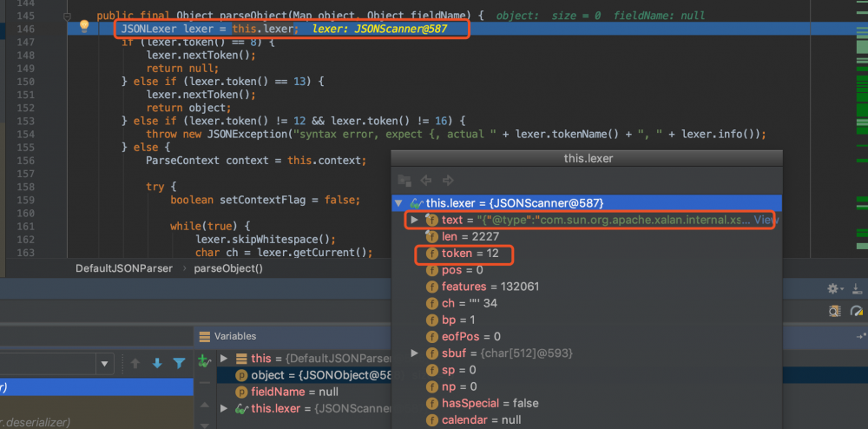Expand the text field node in popup
The height and width of the screenshot is (429, 868).
click(x=414, y=220)
